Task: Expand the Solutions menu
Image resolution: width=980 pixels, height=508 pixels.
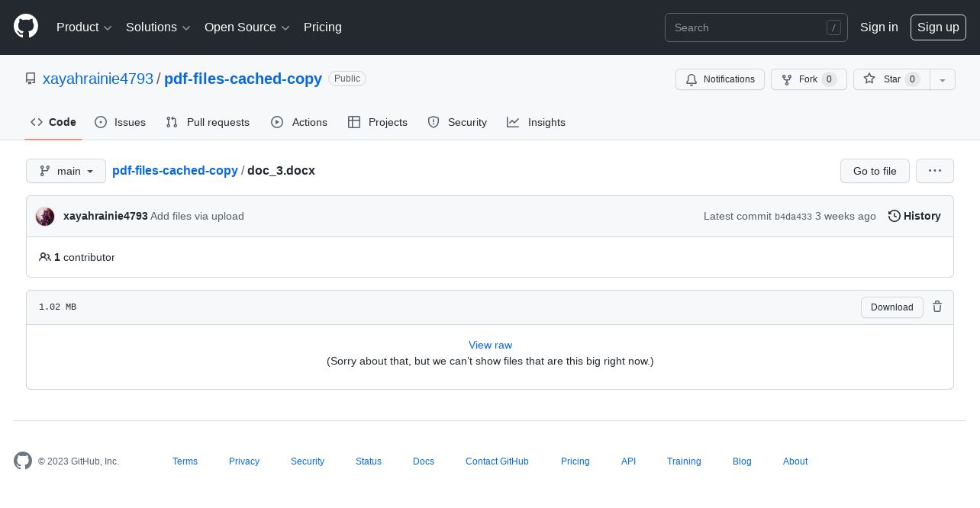Action: (x=158, y=27)
